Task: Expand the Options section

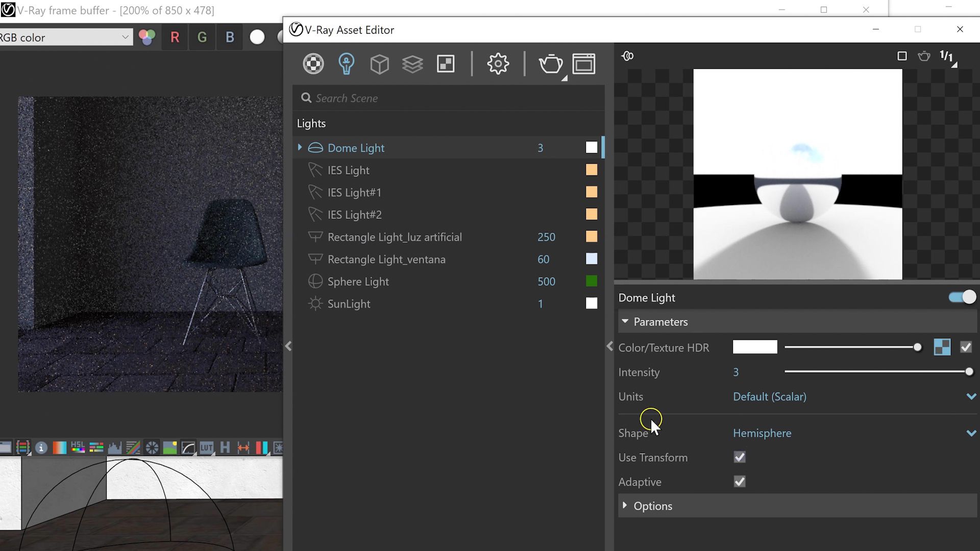Action: 653,506
